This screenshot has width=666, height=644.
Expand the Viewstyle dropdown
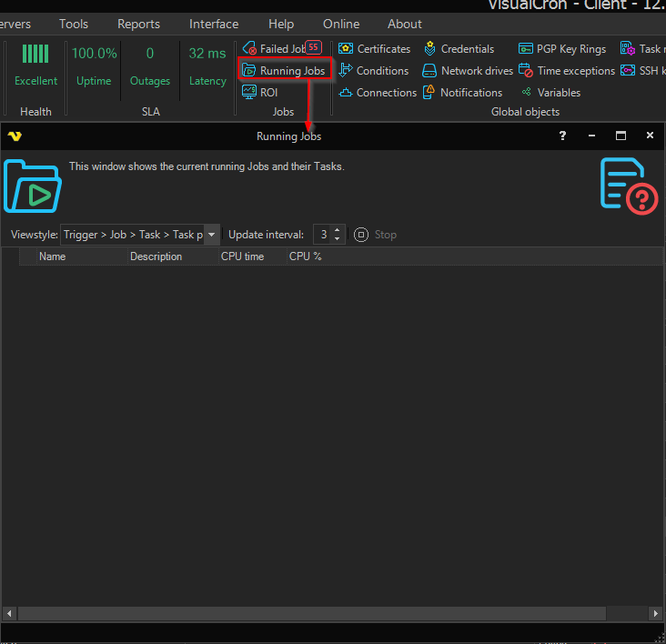pyautogui.click(x=212, y=235)
